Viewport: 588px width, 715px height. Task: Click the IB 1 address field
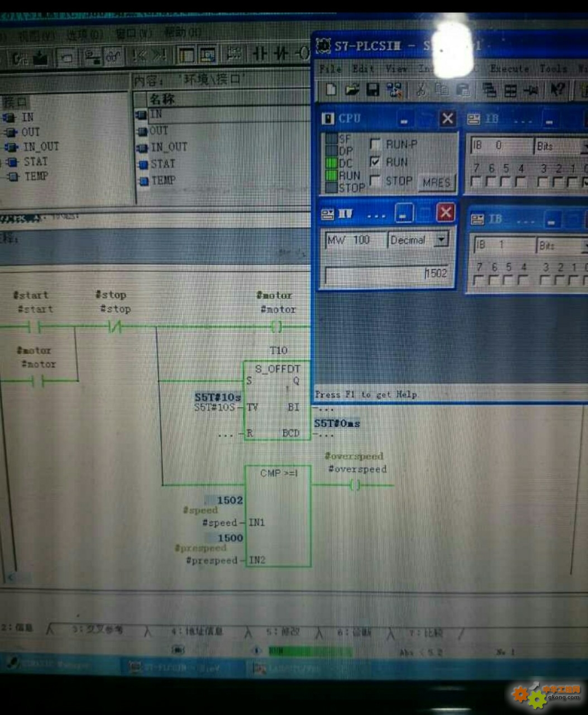(504, 245)
